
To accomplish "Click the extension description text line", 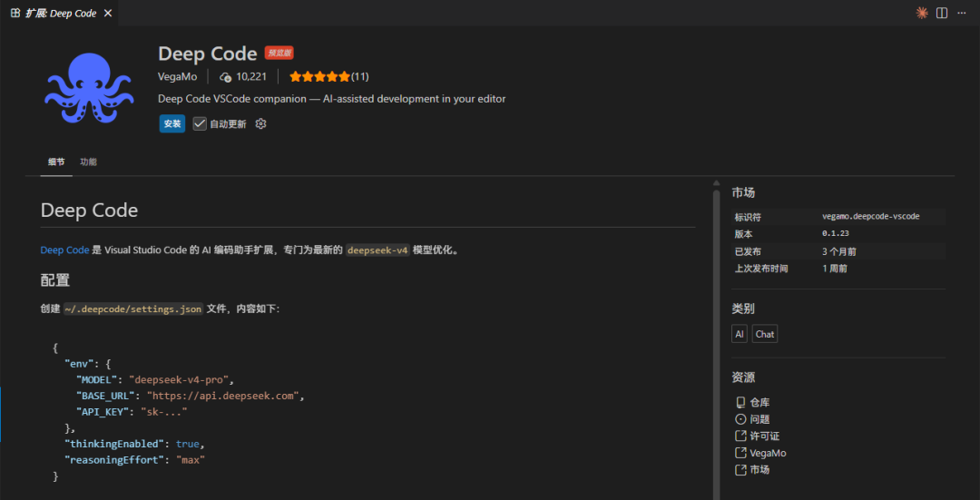I will 332,99.
